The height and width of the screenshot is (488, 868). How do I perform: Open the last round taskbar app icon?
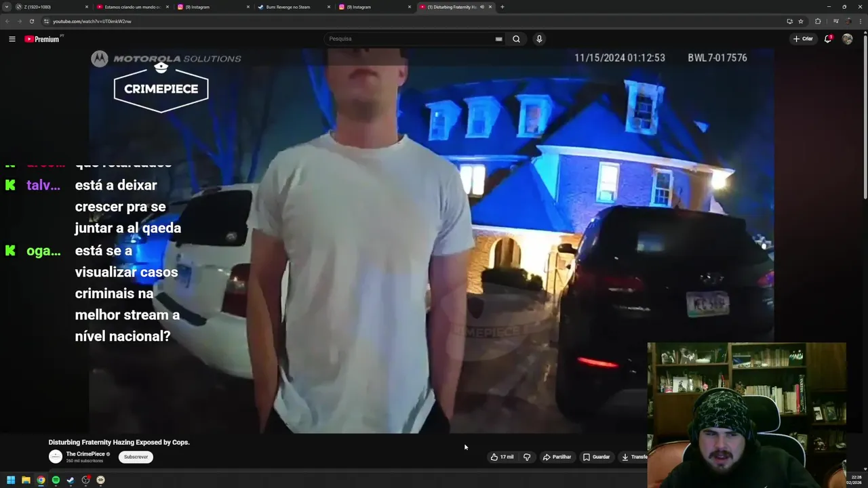pos(100,480)
